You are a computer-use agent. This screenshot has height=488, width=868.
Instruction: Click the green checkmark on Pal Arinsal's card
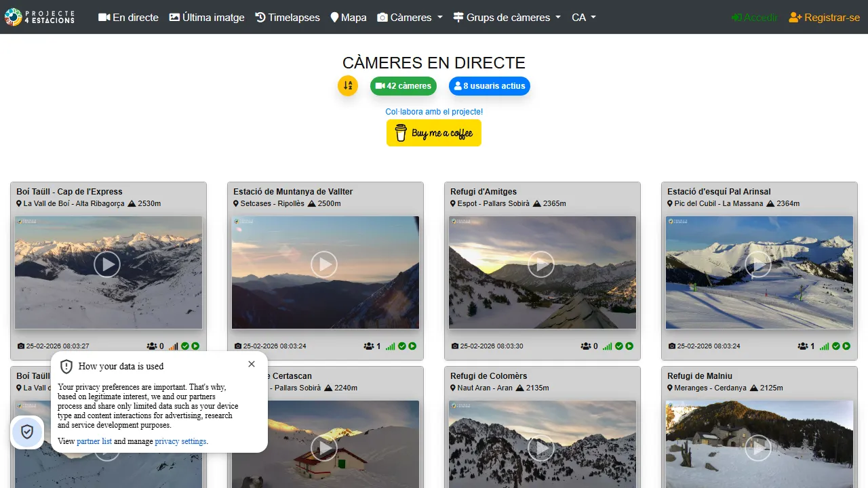836,346
